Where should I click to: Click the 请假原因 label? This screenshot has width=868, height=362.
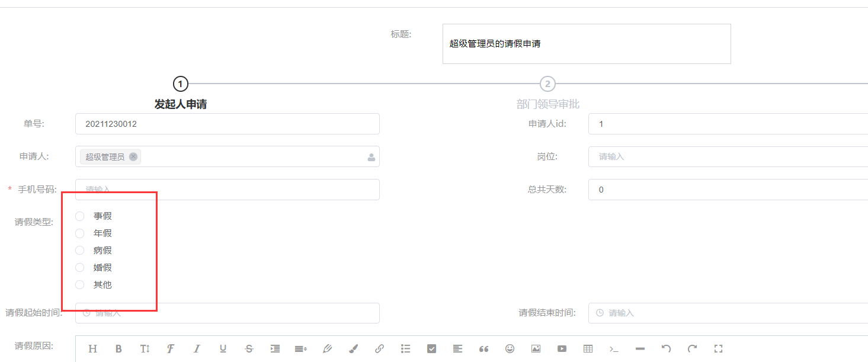34,345
